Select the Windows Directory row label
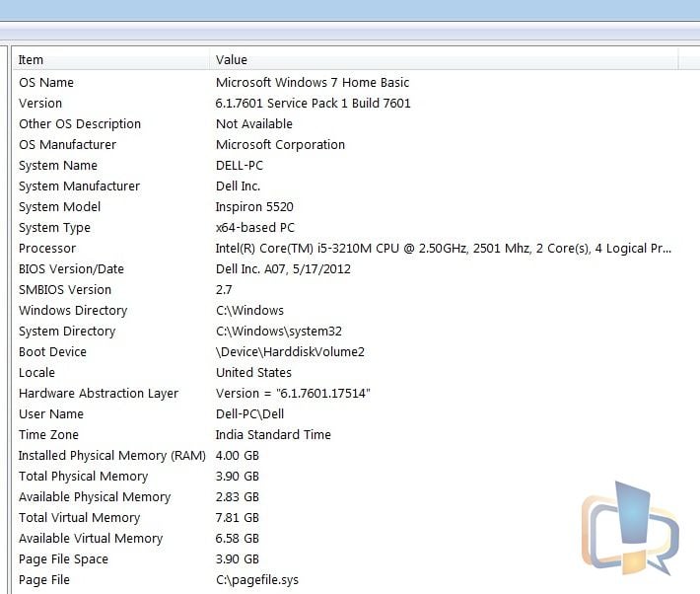The height and width of the screenshot is (594, 700). click(73, 311)
